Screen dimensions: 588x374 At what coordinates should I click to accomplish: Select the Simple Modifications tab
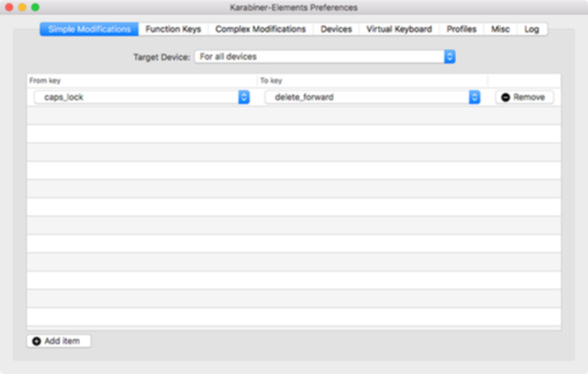[x=89, y=29]
